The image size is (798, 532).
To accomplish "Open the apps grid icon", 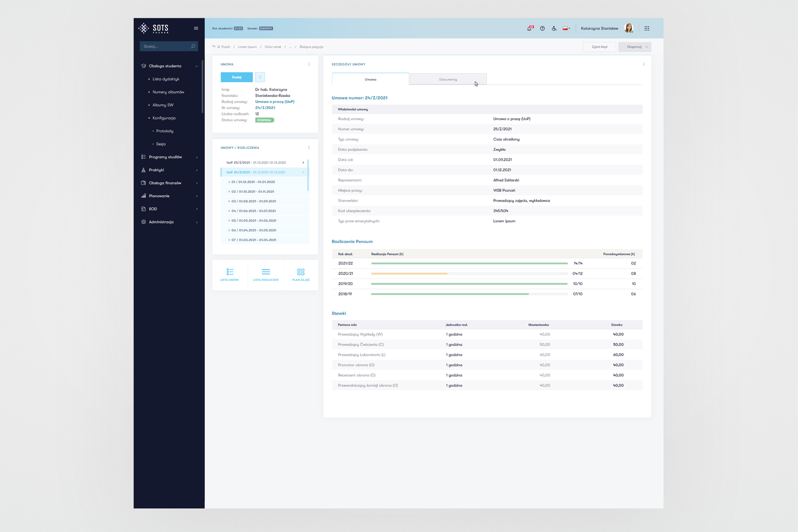I will click(x=647, y=28).
